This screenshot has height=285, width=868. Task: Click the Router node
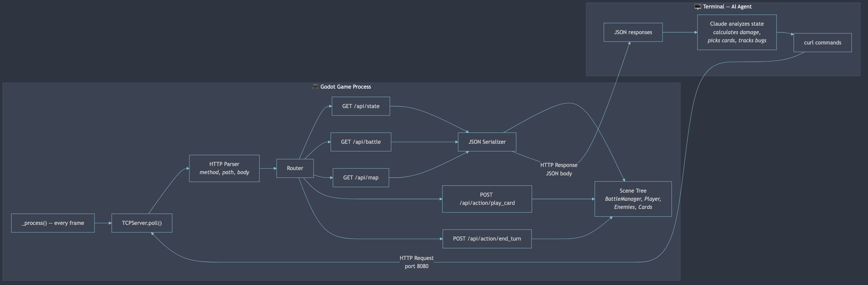[295, 168]
